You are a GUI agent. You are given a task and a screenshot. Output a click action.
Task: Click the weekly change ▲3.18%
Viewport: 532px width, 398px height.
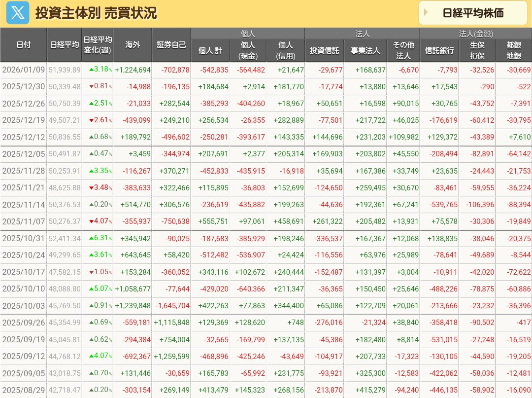click(100, 69)
